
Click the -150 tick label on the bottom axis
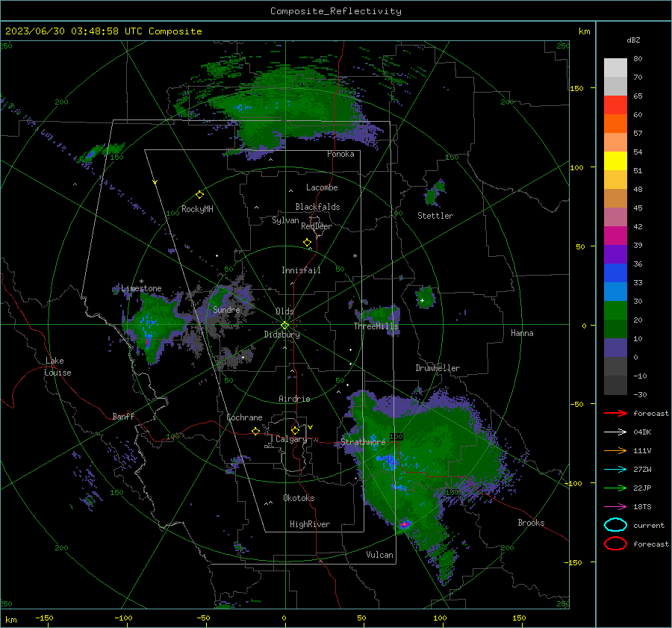click(44, 618)
